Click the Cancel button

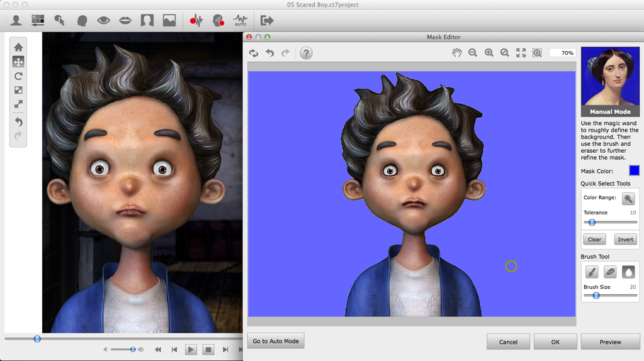pyautogui.click(x=508, y=342)
